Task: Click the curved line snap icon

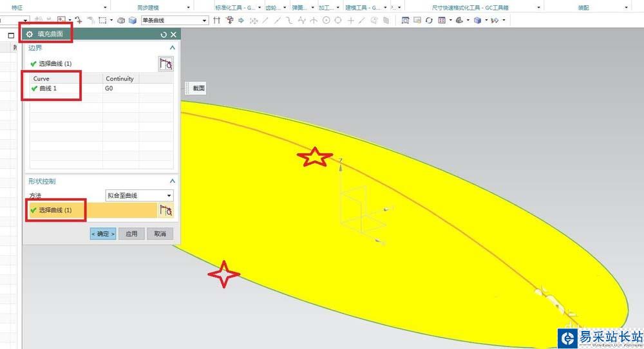Action: click(x=290, y=20)
